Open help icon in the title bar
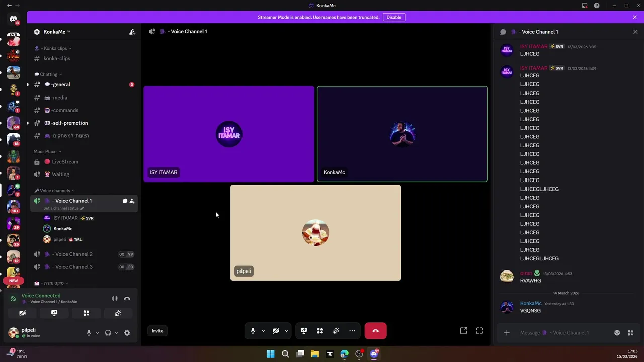Screen dimensions: 644x362 pos(597,6)
